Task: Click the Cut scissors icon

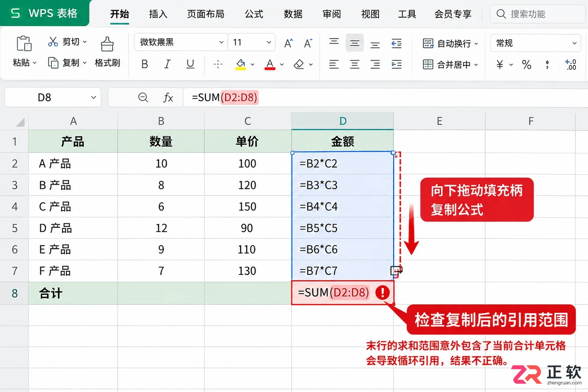Action: (53, 42)
